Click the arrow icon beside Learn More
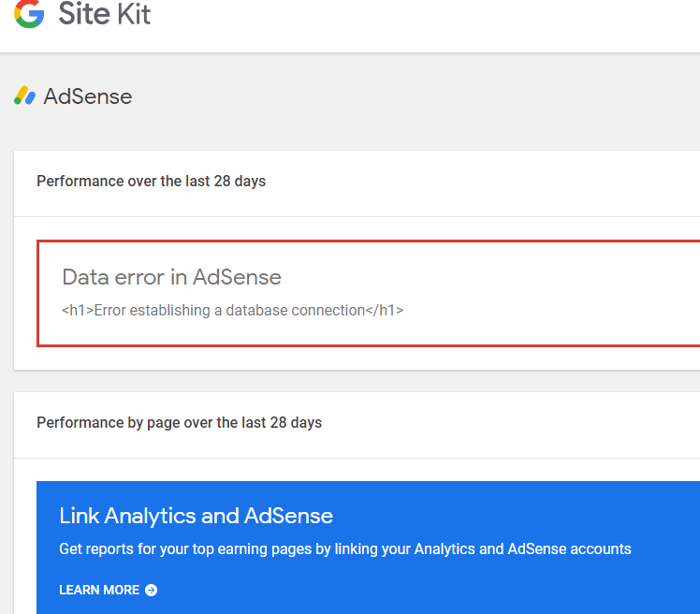Screen dimensions: 700x614 (152, 591)
